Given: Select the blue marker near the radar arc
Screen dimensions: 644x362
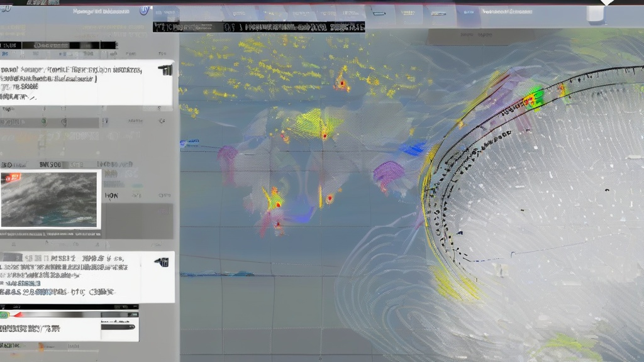Looking at the screenshot, I should [413, 148].
